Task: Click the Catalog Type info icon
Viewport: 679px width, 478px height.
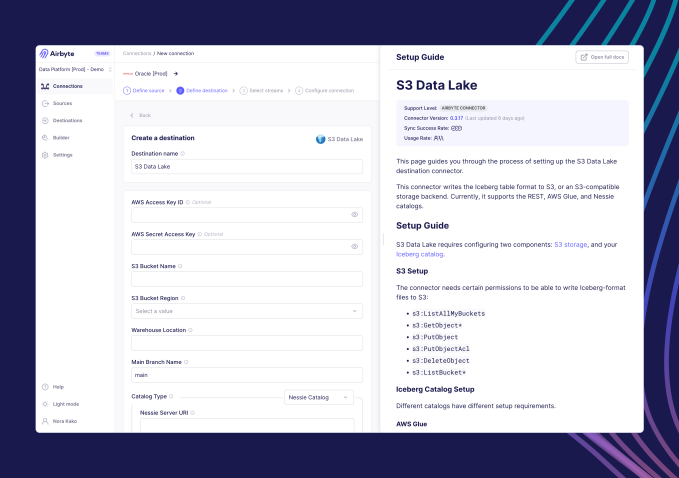Action: [x=171, y=397]
